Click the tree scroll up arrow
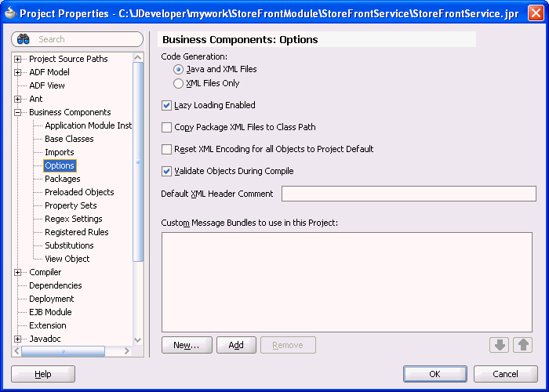Image resolution: width=549 pixels, height=392 pixels. point(138,57)
